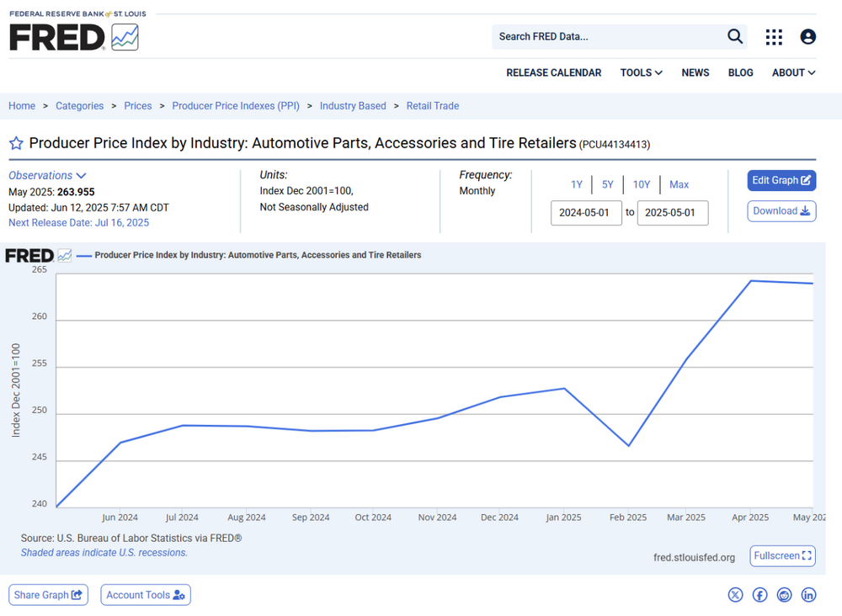Navigate to the Blog menu item
Screen dimensions: 842x616
[x=740, y=73]
